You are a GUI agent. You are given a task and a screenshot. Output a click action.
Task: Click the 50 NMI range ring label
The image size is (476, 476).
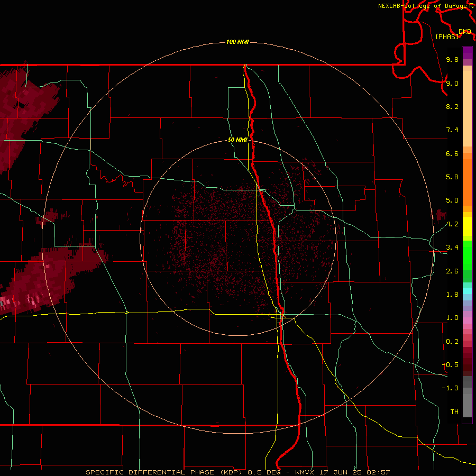coord(237,140)
